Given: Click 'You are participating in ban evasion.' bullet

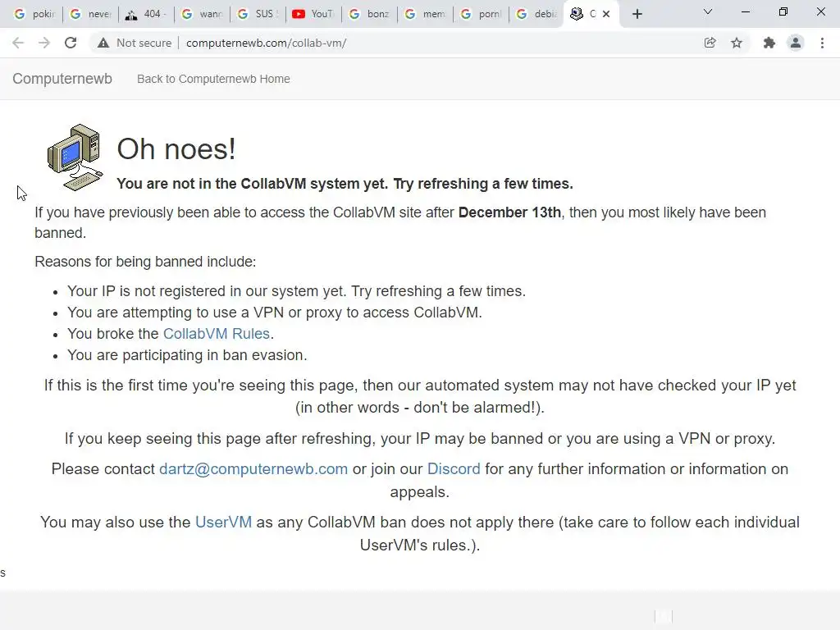Looking at the screenshot, I should point(187,355).
